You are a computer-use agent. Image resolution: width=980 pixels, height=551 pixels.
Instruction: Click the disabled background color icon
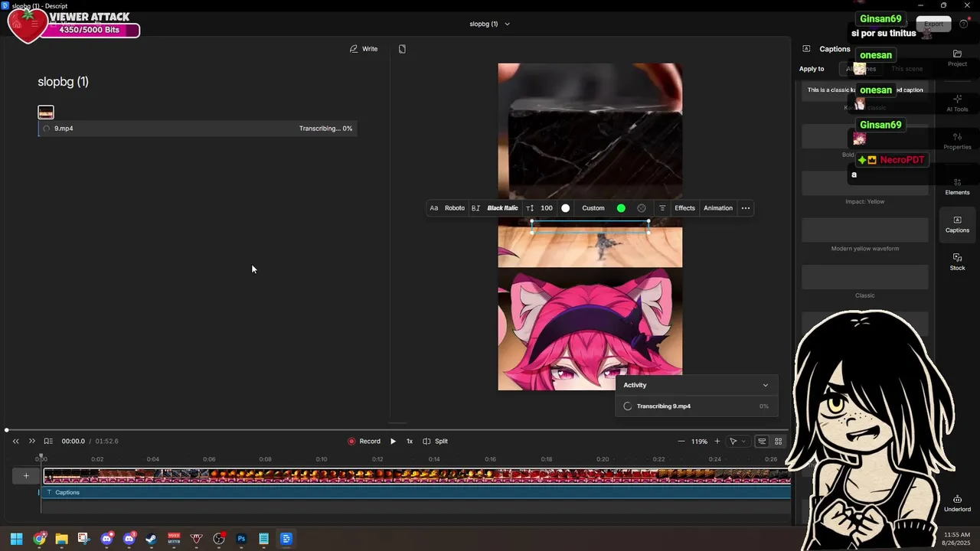tap(642, 208)
